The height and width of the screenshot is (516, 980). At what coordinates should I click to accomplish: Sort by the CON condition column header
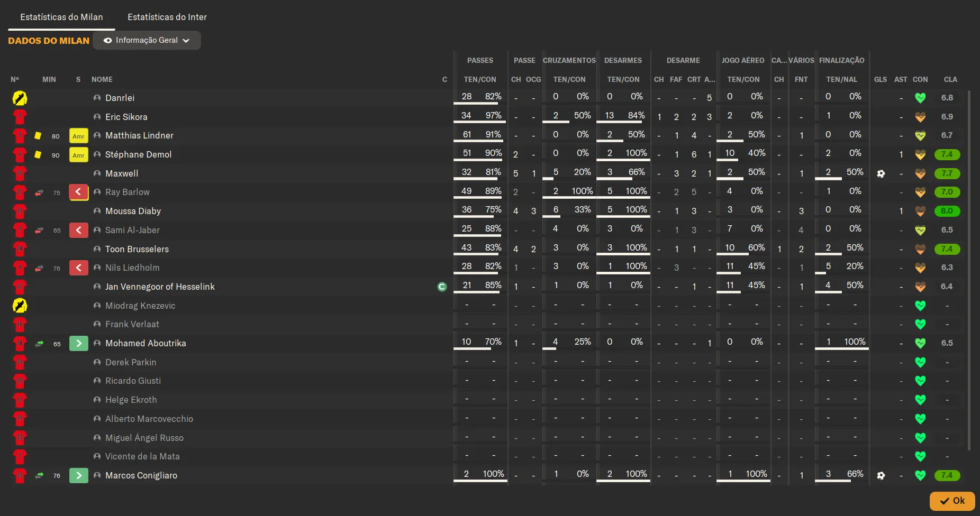coord(920,79)
